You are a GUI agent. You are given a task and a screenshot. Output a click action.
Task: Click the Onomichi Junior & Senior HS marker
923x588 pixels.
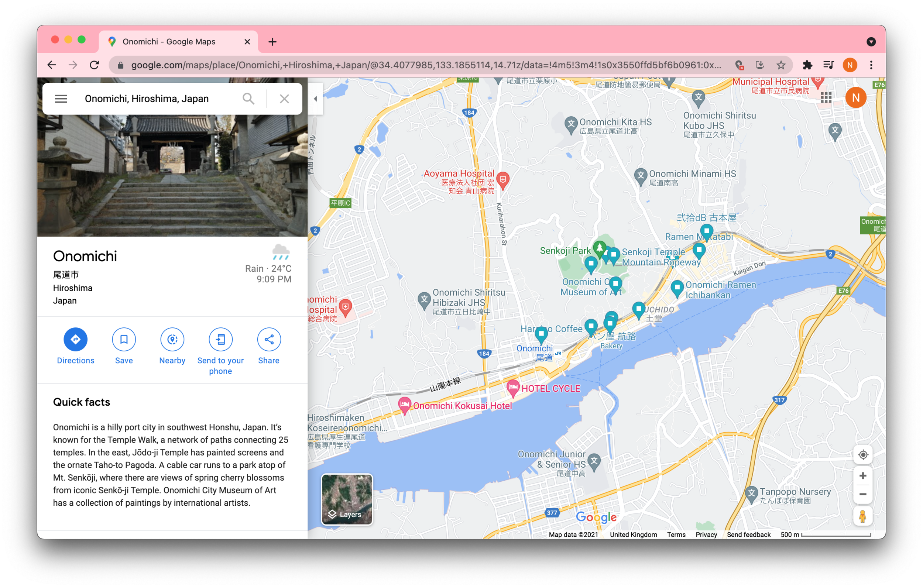pyautogui.click(x=594, y=463)
